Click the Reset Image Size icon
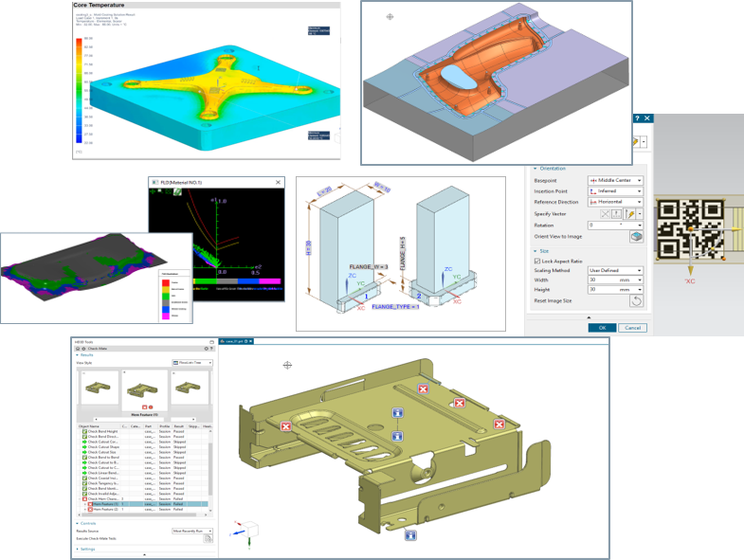The height and width of the screenshot is (560, 744). tap(637, 300)
